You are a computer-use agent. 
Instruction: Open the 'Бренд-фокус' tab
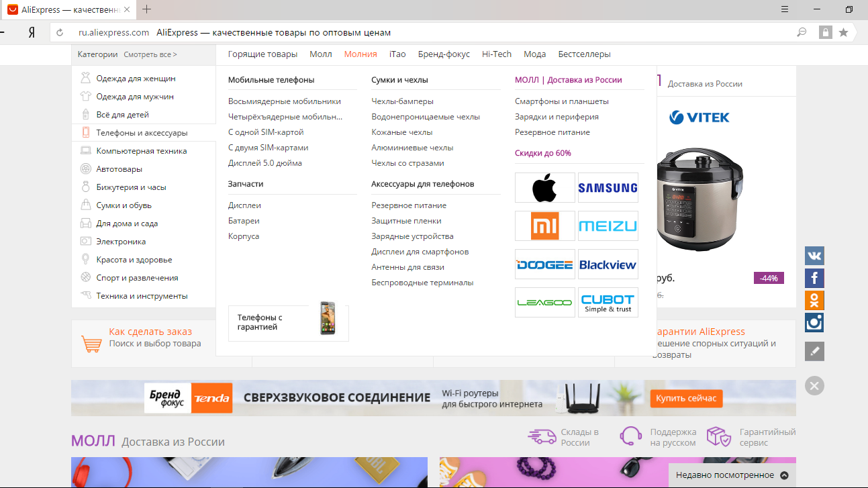coord(444,54)
